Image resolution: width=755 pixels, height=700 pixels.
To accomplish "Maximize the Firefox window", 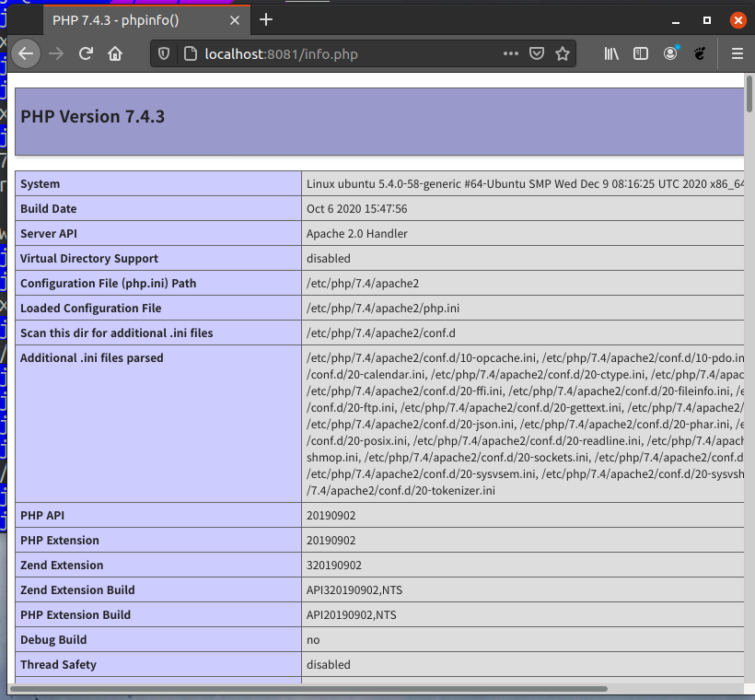I will pyautogui.click(x=707, y=20).
